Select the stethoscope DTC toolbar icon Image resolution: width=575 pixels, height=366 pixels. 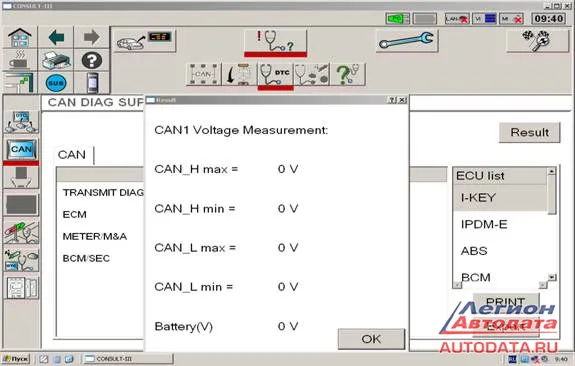275,74
